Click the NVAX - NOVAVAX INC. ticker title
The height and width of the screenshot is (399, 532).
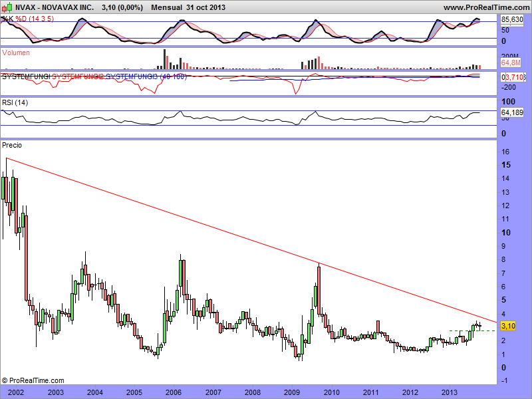tap(46, 7)
